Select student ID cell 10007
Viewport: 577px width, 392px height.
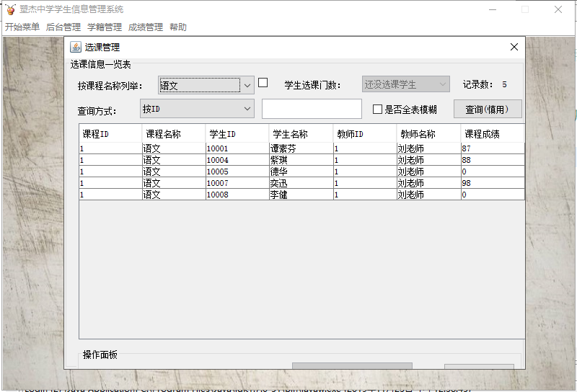(x=237, y=183)
